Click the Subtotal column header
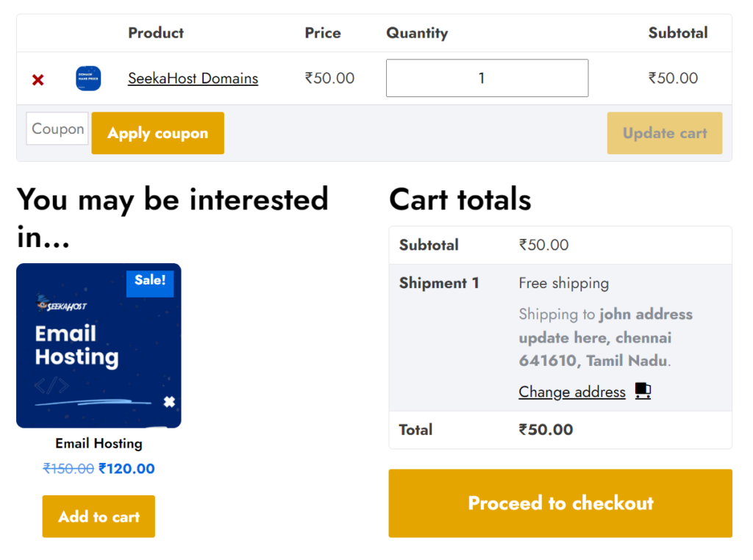 [678, 32]
